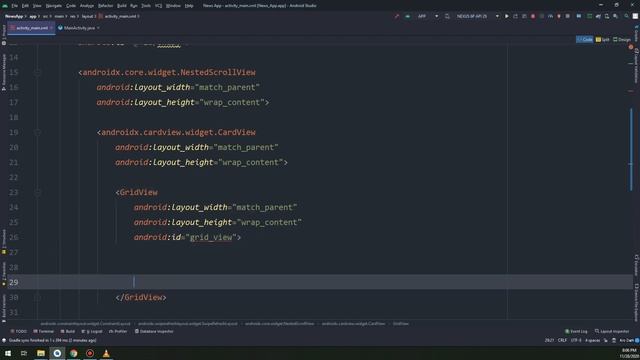Click the Apply Changes icon next to Run
The image size is (640, 360).
516,16
